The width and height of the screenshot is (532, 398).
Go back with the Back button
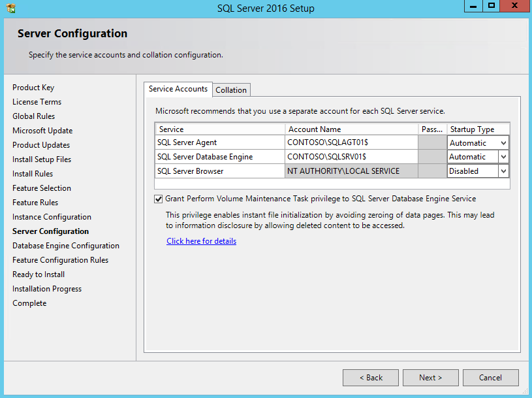(x=371, y=378)
